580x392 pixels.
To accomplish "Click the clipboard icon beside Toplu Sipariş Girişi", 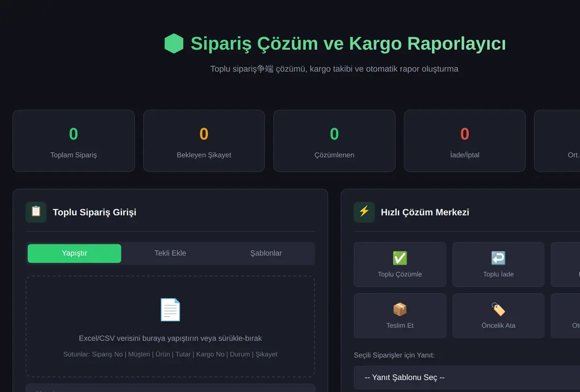I will (36, 212).
